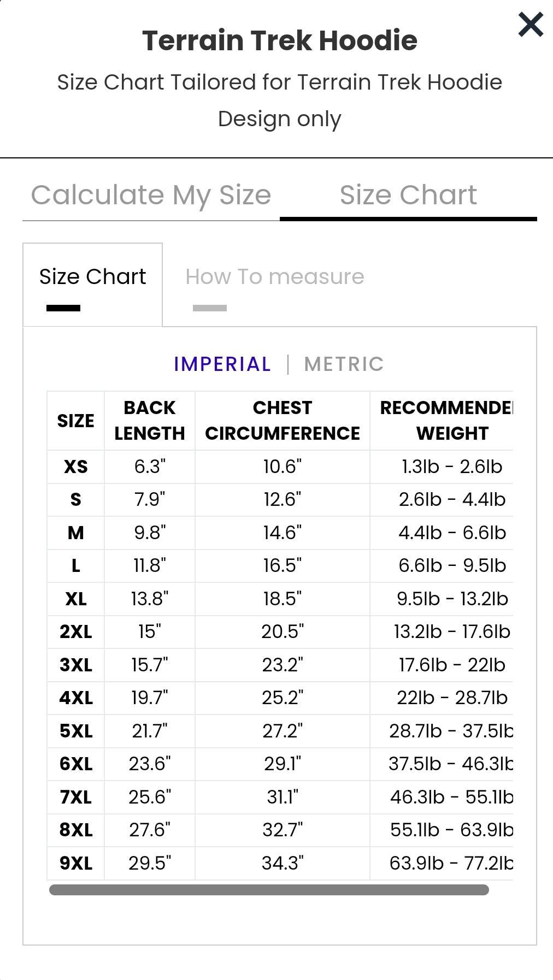
Task: Click the Terrain Trek Hoodie title
Action: point(279,41)
